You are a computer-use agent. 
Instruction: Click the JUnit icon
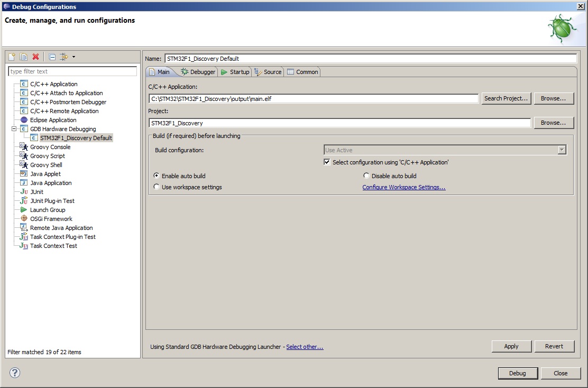click(x=24, y=191)
